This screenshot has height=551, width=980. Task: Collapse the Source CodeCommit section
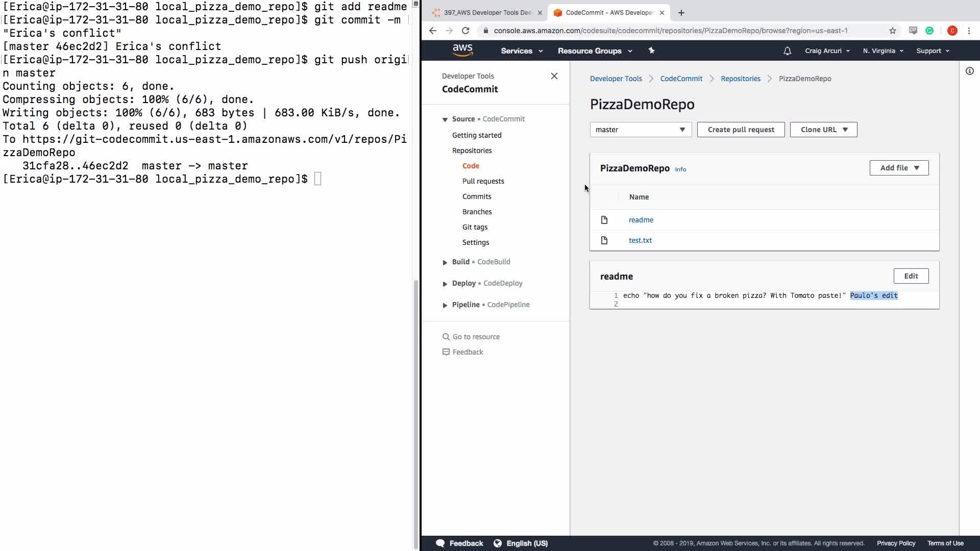[x=445, y=119]
